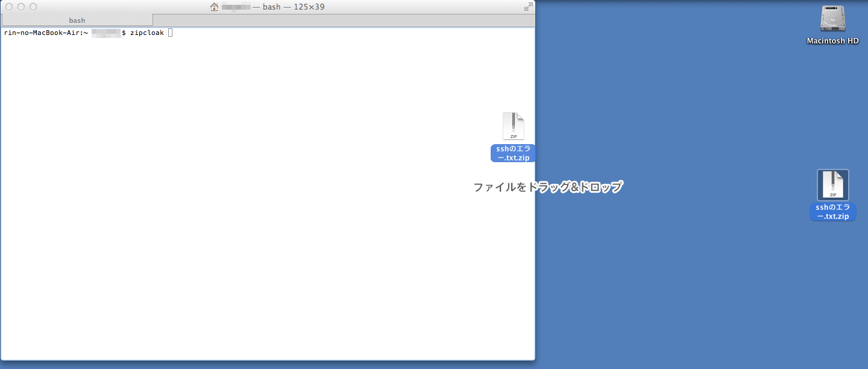Click the dragged zip icon at terminal edge
Viewport: 868px width, 369px height.
(513, 127)
